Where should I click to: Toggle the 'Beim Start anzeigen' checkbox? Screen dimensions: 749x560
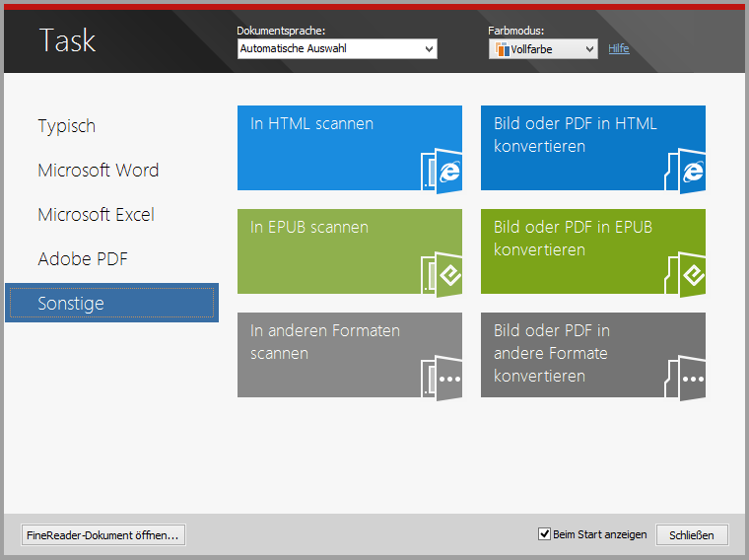tap(544, 534)
